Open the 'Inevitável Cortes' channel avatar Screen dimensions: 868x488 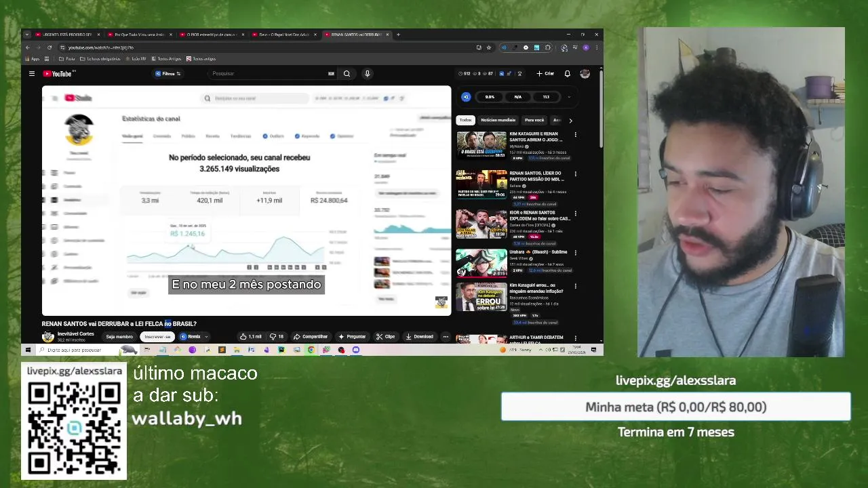pyautogui.click(x=48, y=337)
